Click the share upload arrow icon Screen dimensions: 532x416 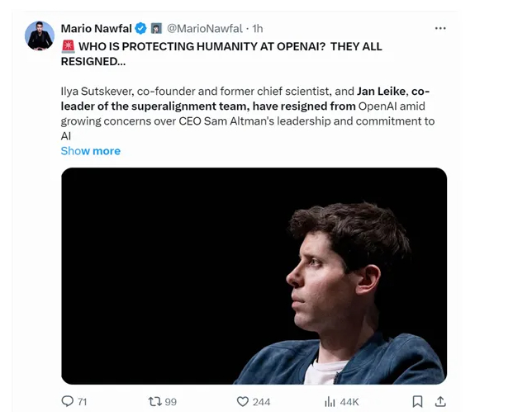click(440, 401)
